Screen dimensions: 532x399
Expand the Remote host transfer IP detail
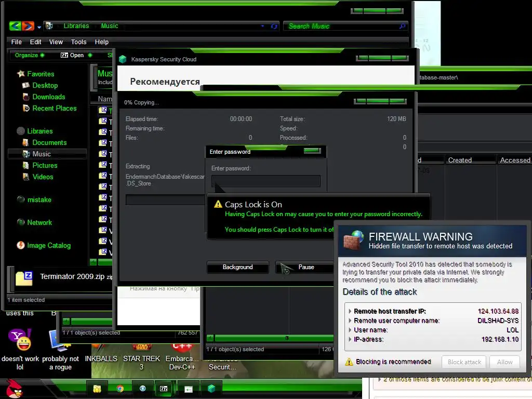(350, 311)
